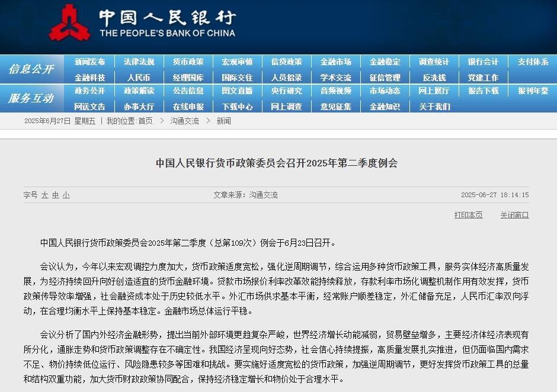Open 政策解读 under 服务互动
557x392 pixels.
point(139,91)
